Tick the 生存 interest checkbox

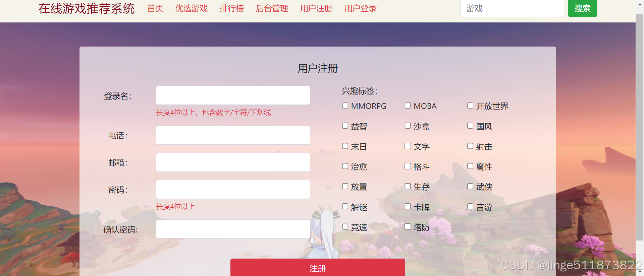[408, 186]
